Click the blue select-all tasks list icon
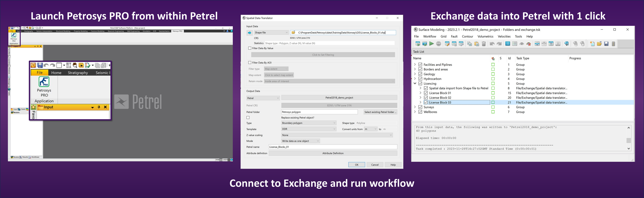Viewport: 644px width, 198px height. click(x=508, y=44)
